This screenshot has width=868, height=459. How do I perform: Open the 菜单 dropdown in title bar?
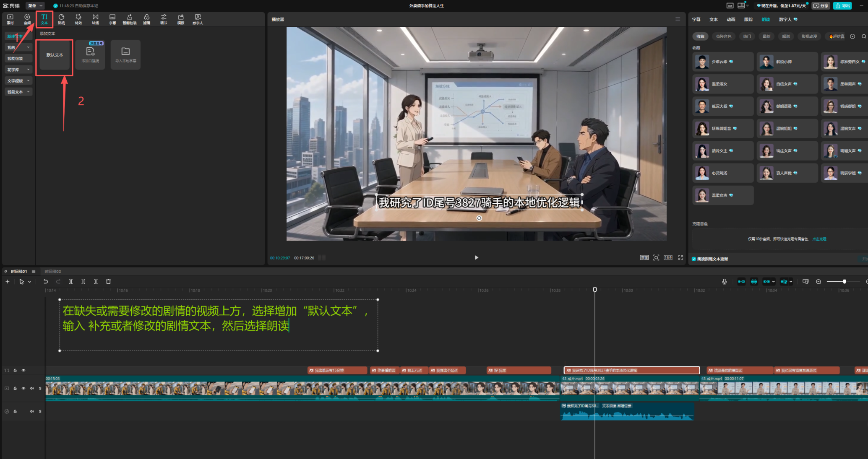point(35,6)
